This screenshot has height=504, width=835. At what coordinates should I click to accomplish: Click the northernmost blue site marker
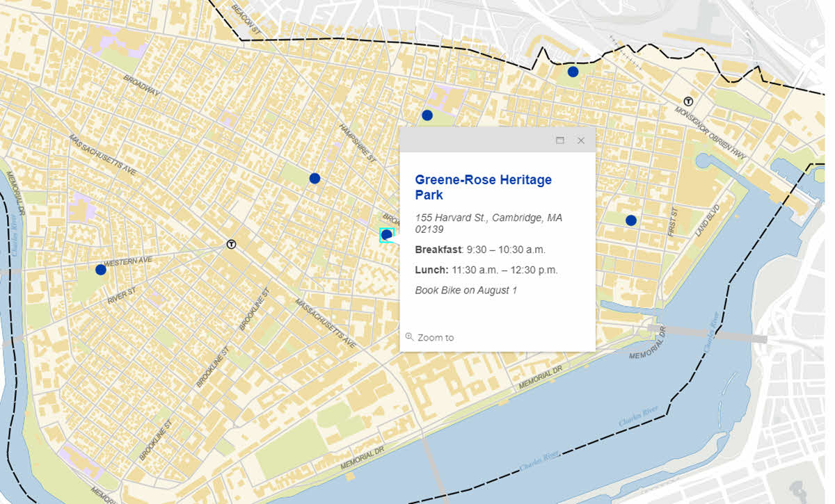tap(573, 72)
